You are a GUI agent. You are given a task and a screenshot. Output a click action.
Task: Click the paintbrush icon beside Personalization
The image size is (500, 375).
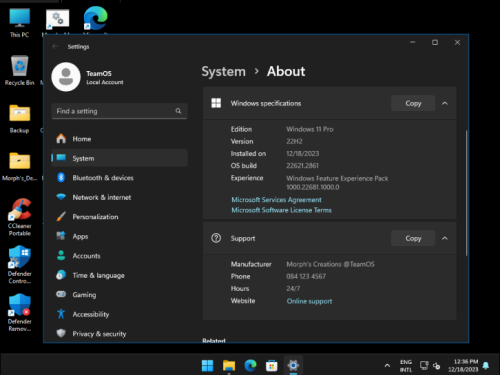(61, 217)
